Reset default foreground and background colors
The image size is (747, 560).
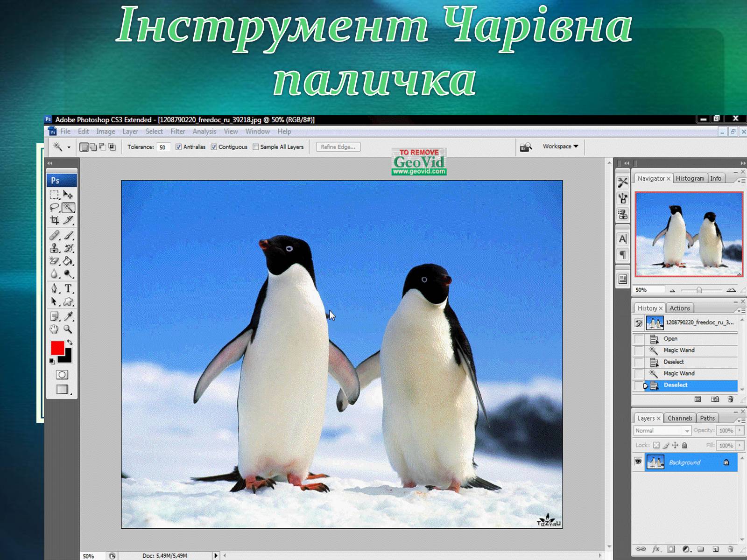click(52, 361)
